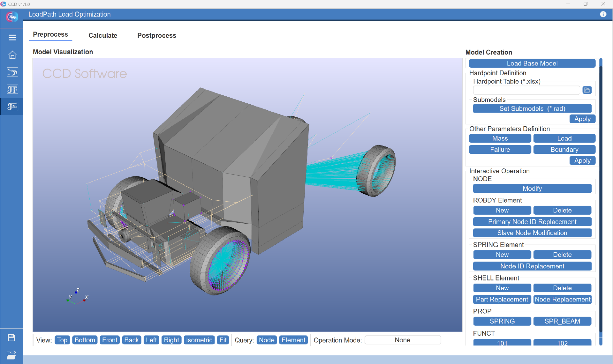Click the Hardpoint Table path input field

point(526,90)
